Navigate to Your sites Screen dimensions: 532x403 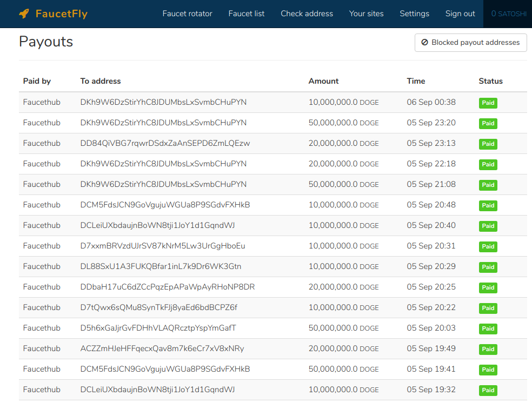pyautogui.click(x=367, y=14)
